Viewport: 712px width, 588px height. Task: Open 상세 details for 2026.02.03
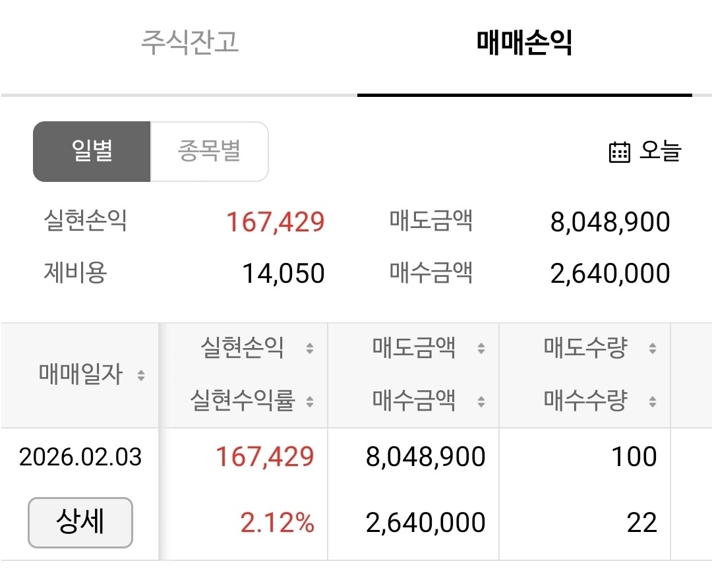pos(80,522)
